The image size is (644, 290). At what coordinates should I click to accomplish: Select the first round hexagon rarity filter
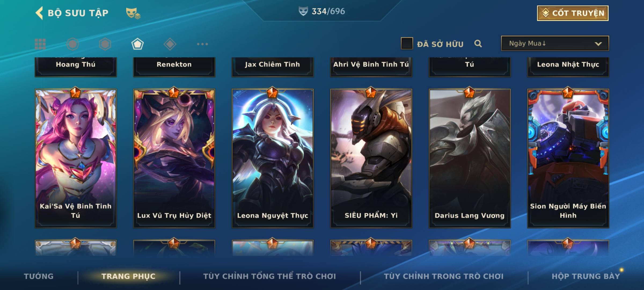point(73,44)
